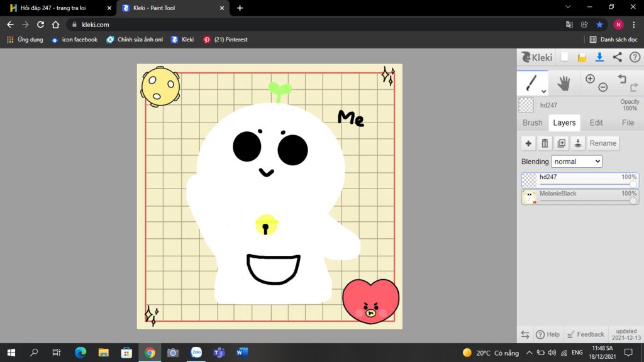The height and width of the screenshot is (362, 644).
Task: Zoom out of the canvas
Action: coord(603,87)
